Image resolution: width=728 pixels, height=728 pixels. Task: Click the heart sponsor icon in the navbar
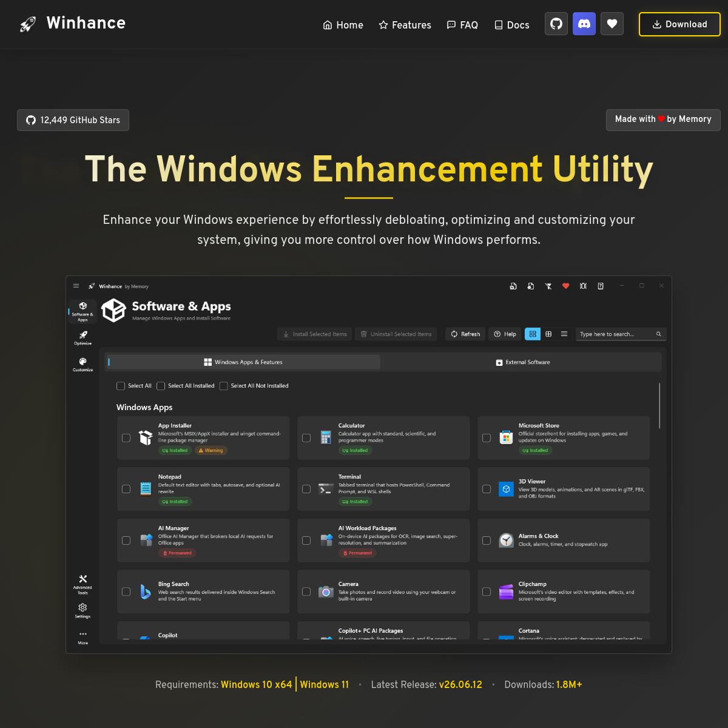pyautogui.click(x=612, y=24)
